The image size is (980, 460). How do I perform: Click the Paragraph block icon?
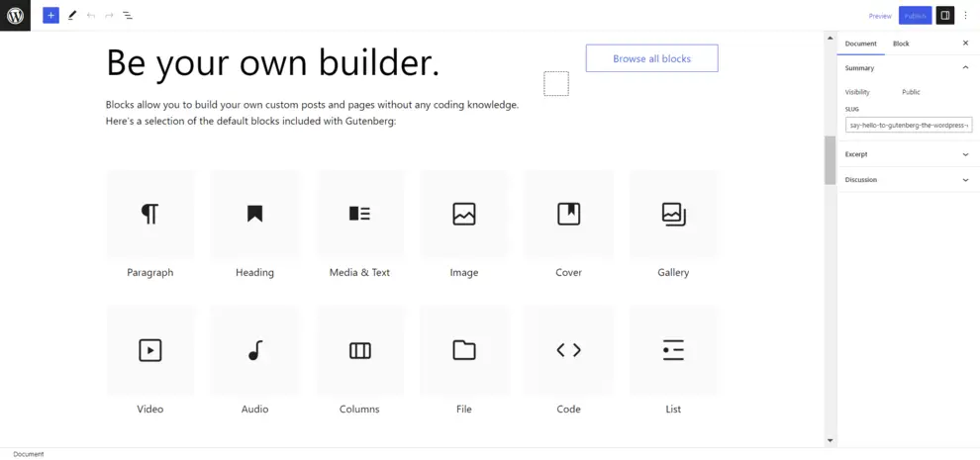pos(149,214)
